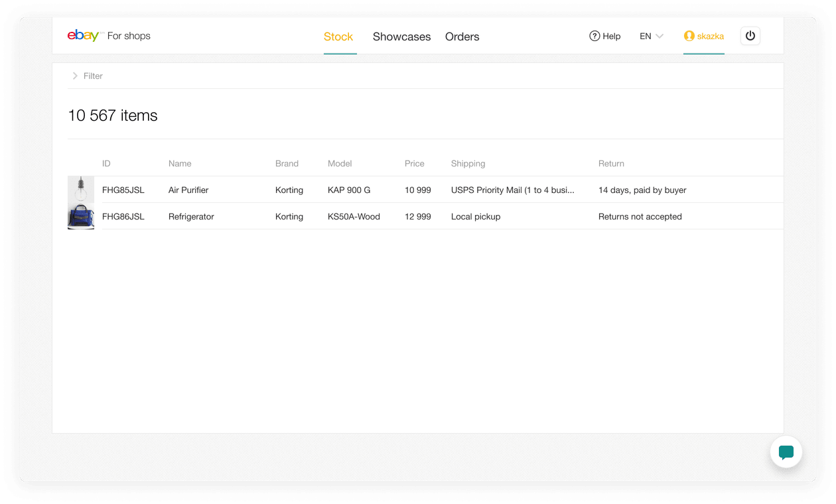This screenshot has height=504, width=836.
Task: Open the EN language dropdown
Action: click(x=650, y=36)
